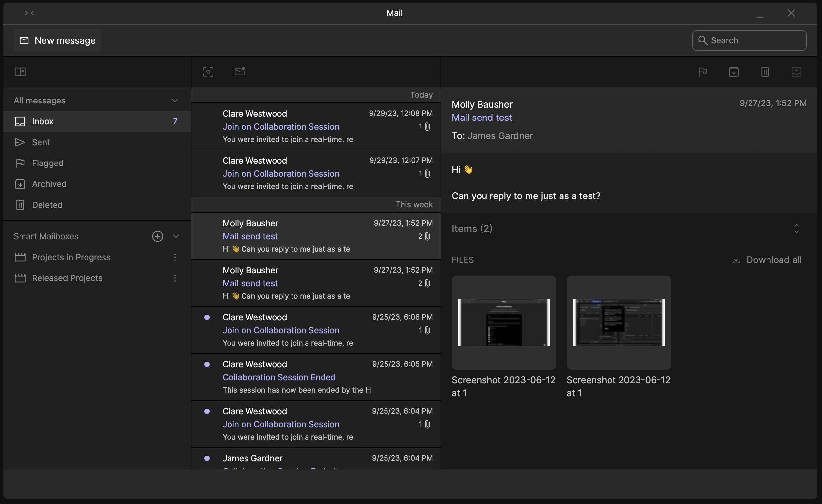Image resolution: width=822 pixels, height=504 pixels.
Task: Open options menu for Projects in Progress
Action: pyautogui.click(x=175, y=257)
